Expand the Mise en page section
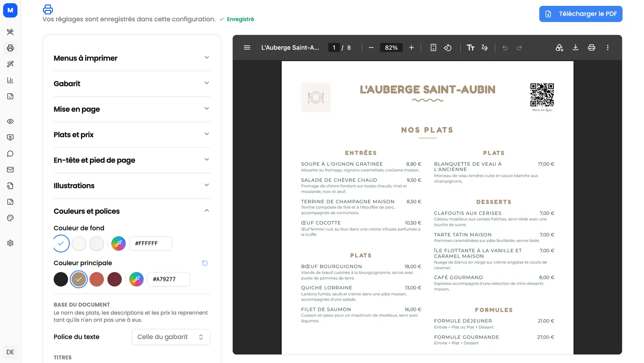The image size is (644, 363). [132, 109]
